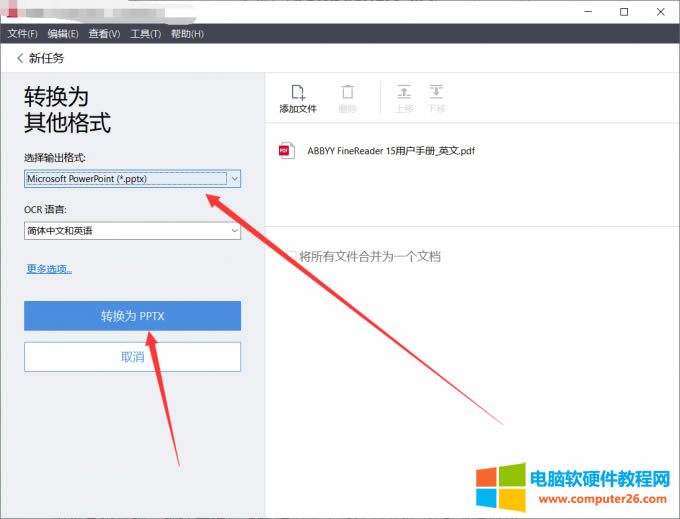Go back using the 新任务 arrow
680x519 pixels.
pyautogui.click(x=20, y=59)
